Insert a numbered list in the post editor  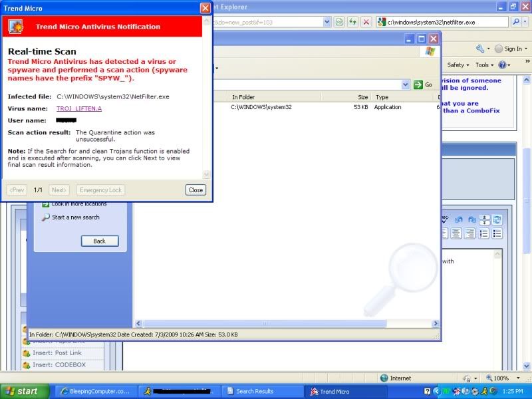pos(484,233)
